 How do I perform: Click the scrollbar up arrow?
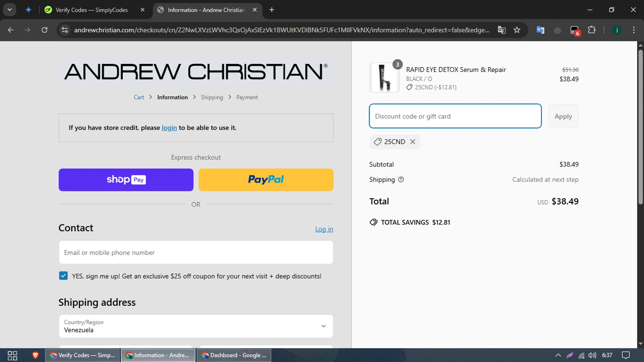click(641, 45)
